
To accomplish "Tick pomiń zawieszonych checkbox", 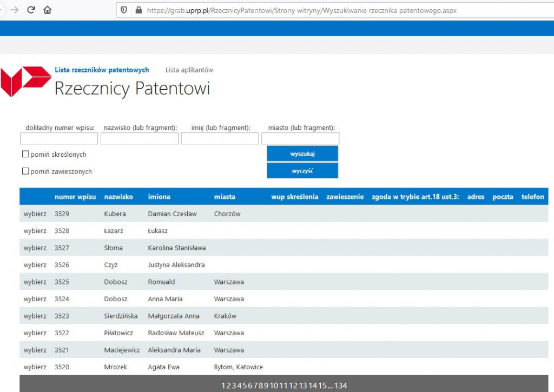I will [25, 171].
